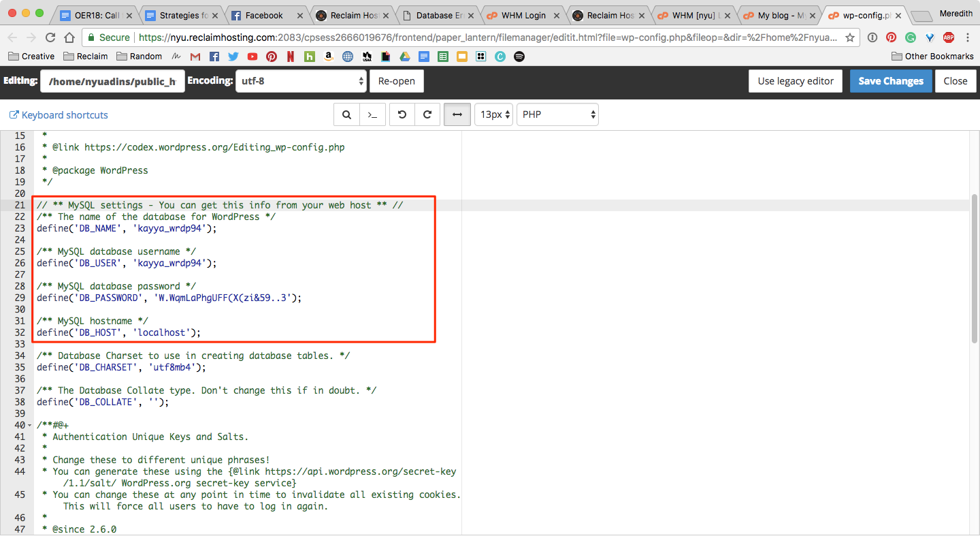Open the Twitter bookmark icon
This screenshot has width=980, height=549.
tap(233, 57)
